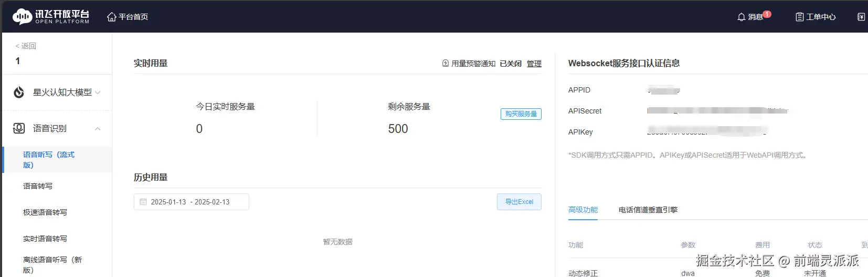Click the 返回 back link

[26, 46]
